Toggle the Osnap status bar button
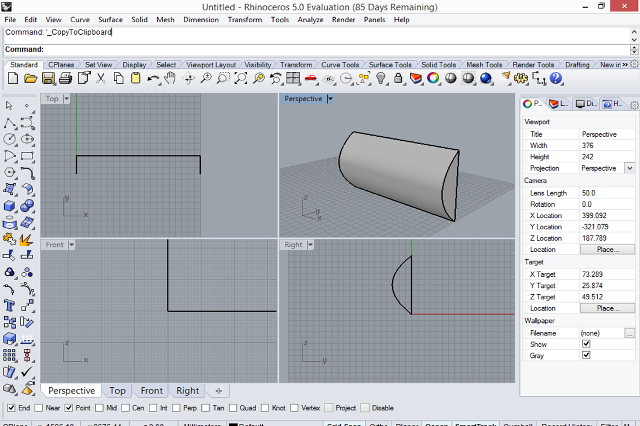Image resolution: width=640 pixels, height=426 pixels. (x=437, y=424)
